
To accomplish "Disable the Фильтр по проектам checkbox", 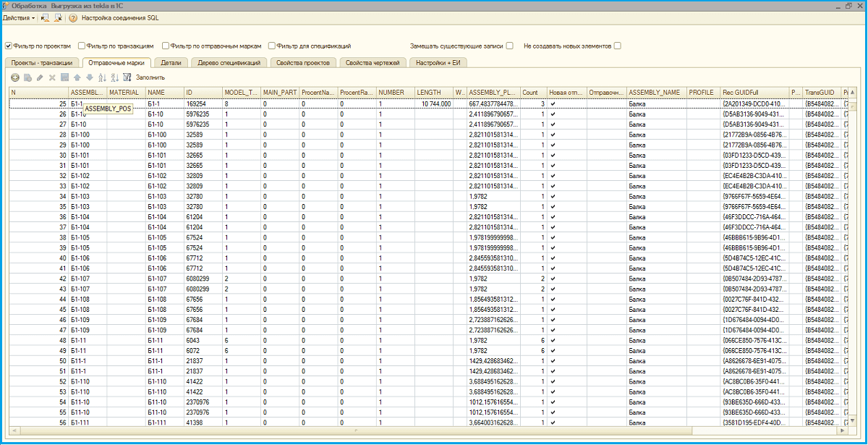I will click(x=9, y=46).
